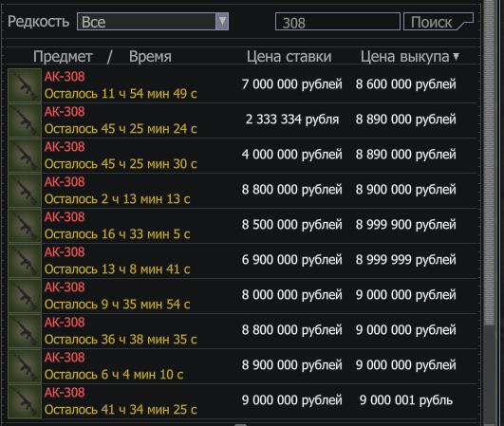Click the 8 500 000 рублей bid price
The width and height of the screenshot is (504, 426).
[291, 225]
